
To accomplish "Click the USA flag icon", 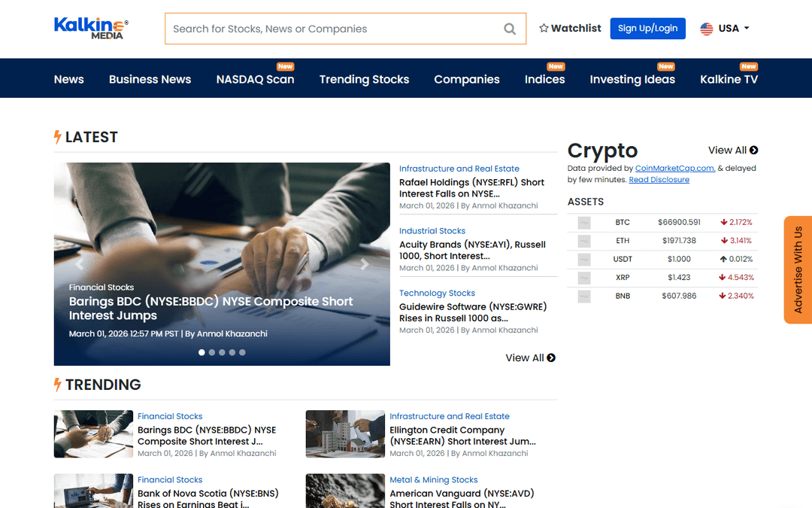I will click(x=706, y=29).
